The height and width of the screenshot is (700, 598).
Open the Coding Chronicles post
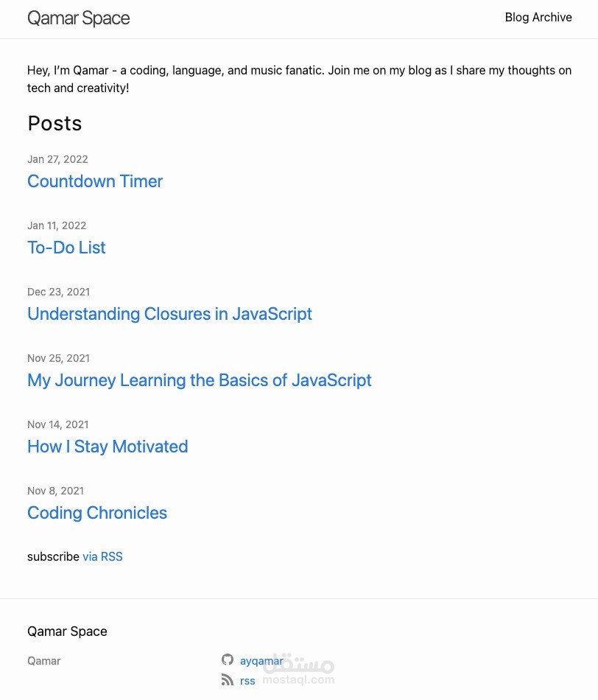pos(97,513)
